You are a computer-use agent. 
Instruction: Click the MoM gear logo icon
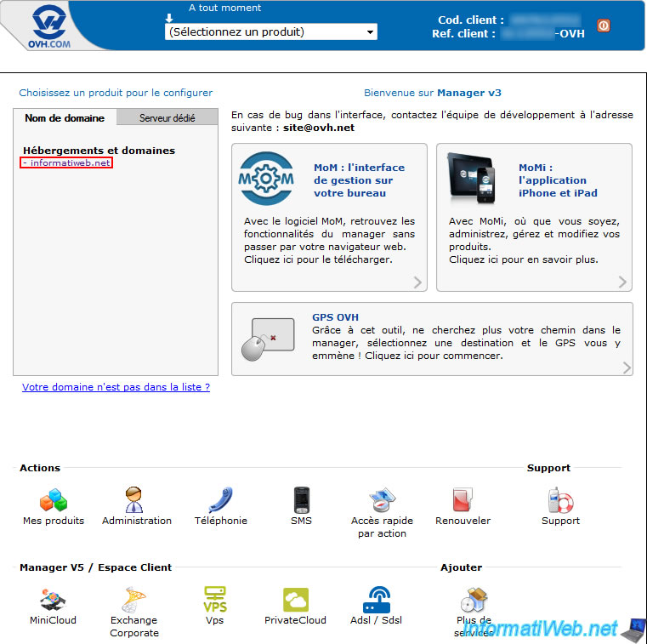pyautogui.click(x=266, y=179)
